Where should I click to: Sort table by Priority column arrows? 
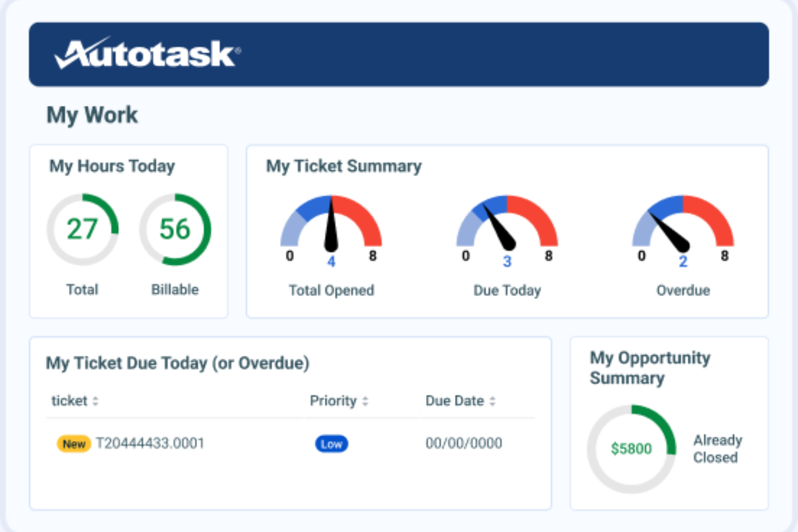[x=365, y=401]
